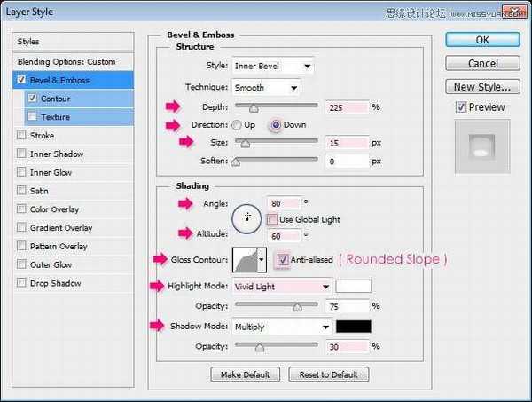Open the Technique dropdown showing Smooth

pyautogui.click(x=266, y=88)
